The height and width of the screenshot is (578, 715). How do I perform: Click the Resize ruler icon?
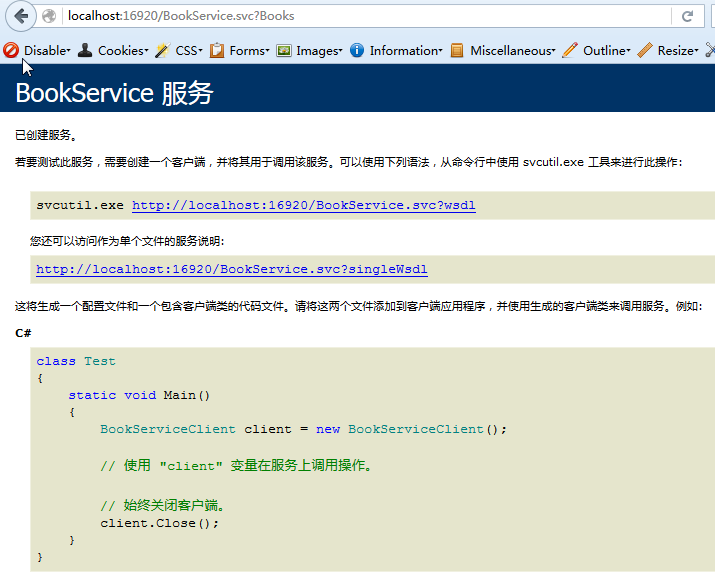[x=645, y=50]
